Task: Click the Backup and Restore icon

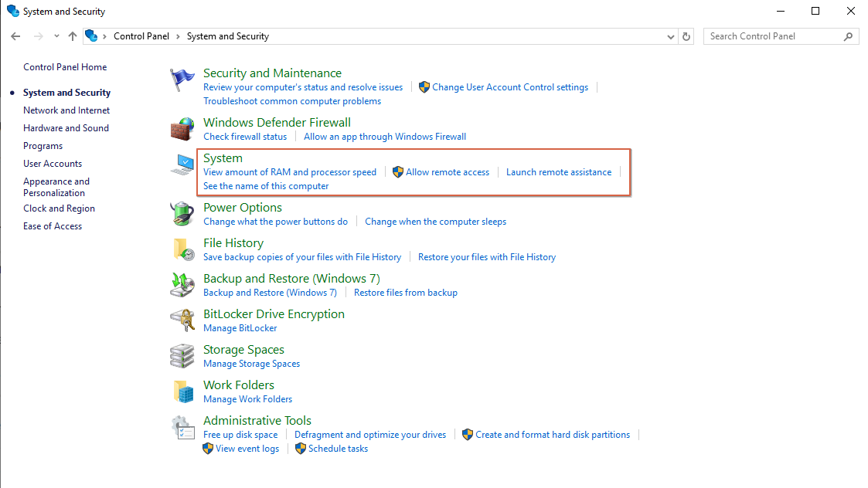Action: pyautogui.click(x=182, y=285)
